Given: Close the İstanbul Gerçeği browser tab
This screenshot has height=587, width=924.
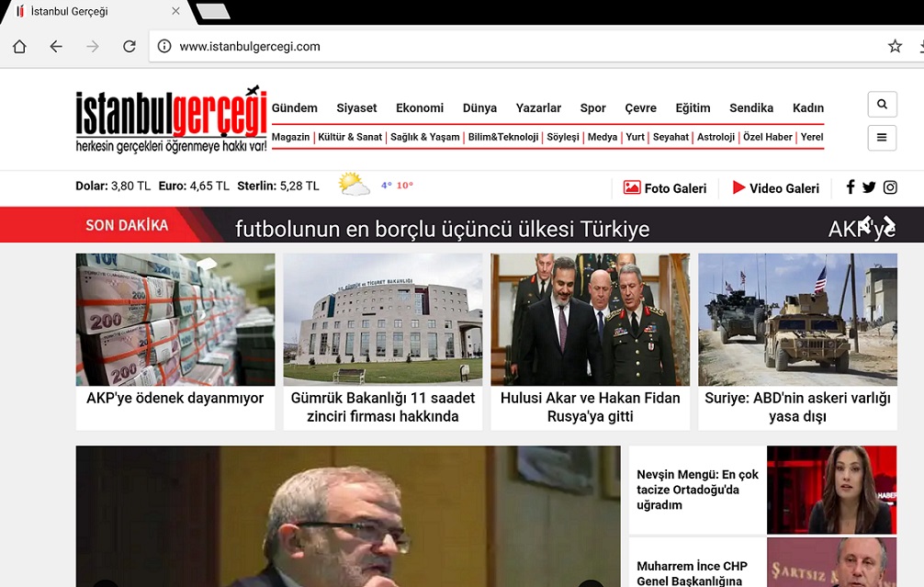Looking at the screenshot, I should [175, 12].
